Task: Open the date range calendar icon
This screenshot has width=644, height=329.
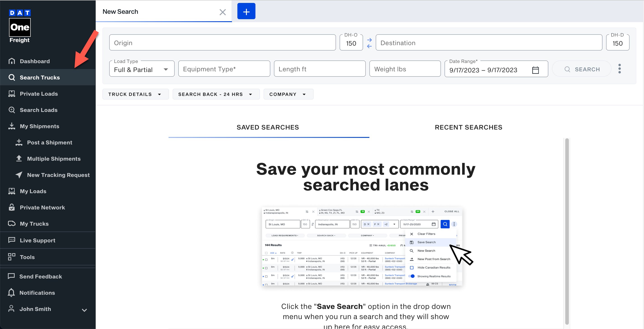Action: pyautogui.click(x=535, y=70)
